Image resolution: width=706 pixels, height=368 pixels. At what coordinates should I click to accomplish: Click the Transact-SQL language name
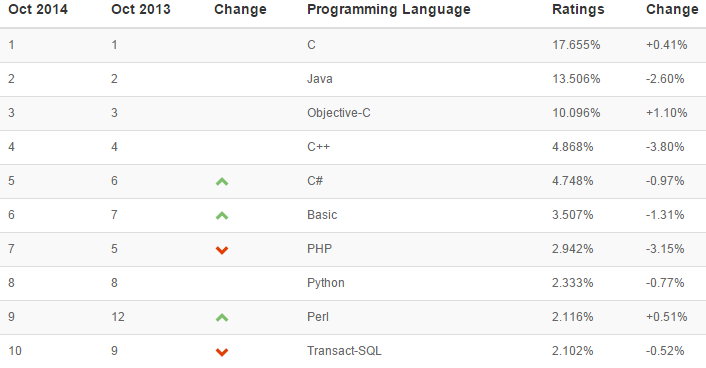(344, 351)
